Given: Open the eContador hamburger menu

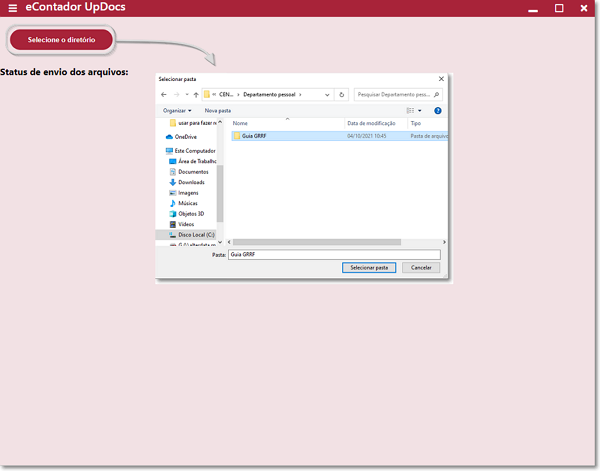Looking at the screenshot, I should pyautogui.click(x=13, y=8).
